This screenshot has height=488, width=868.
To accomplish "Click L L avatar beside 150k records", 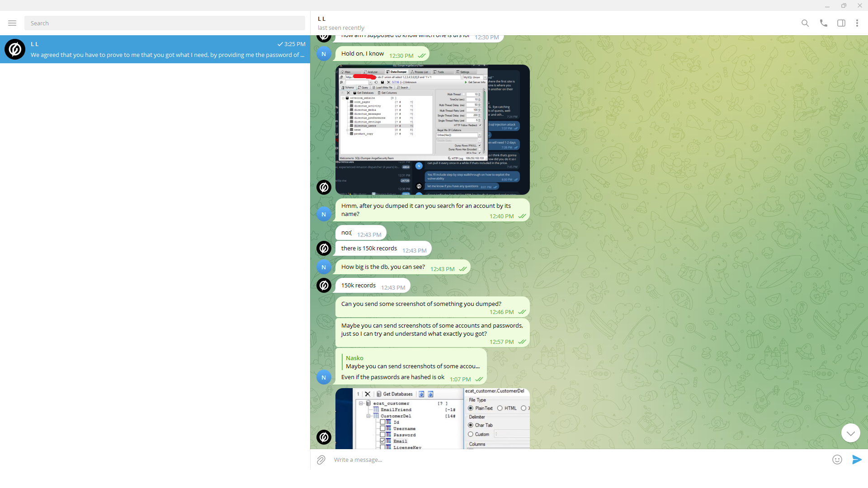I will click(x=324, y=285).
